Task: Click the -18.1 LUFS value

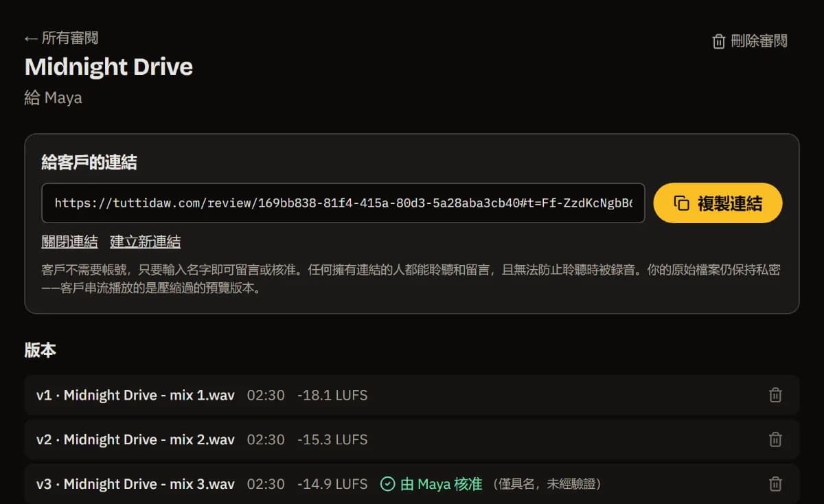Action: pyautogui.click(x=332, y=396)
